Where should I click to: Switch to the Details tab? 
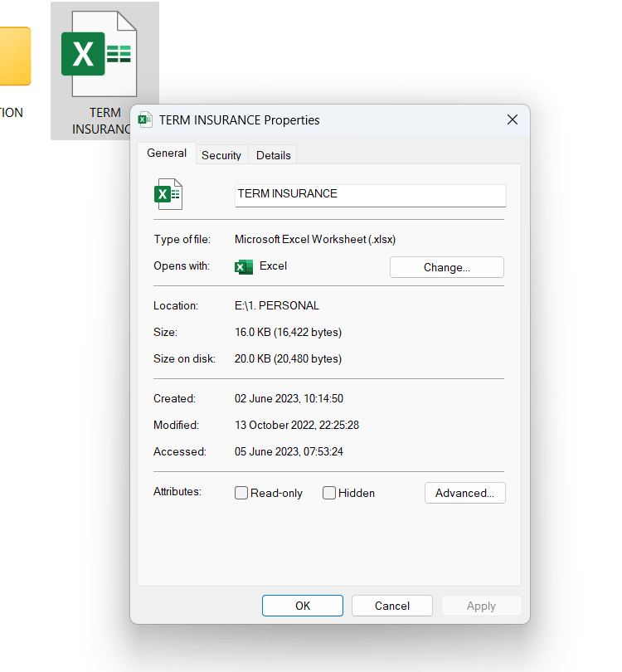[274, 155]
